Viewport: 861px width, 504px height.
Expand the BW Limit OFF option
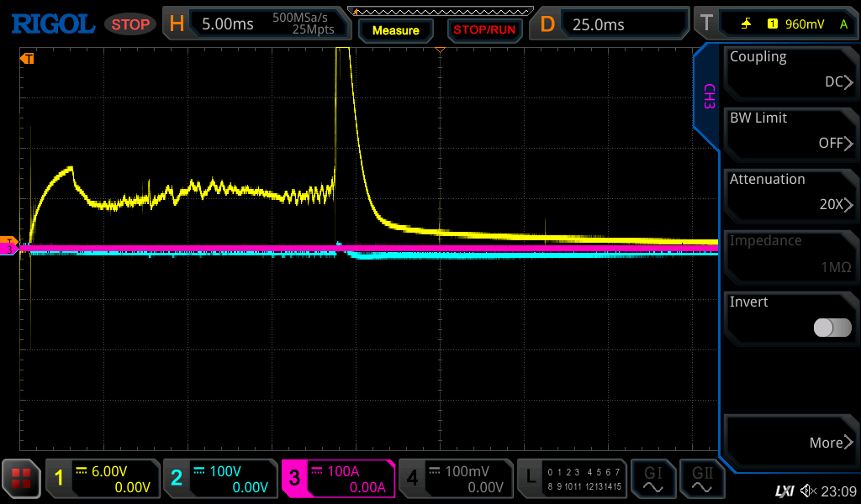tap(790, 132)
